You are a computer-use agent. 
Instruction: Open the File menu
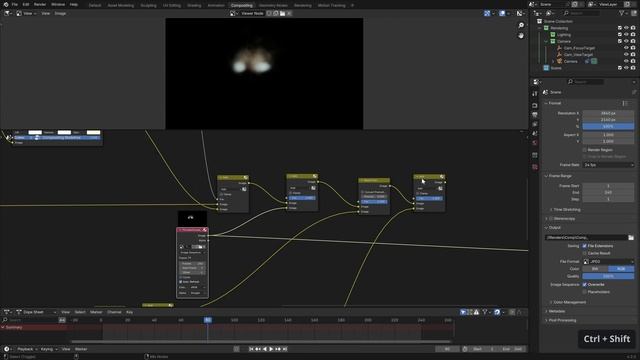[x=15, y=4]
